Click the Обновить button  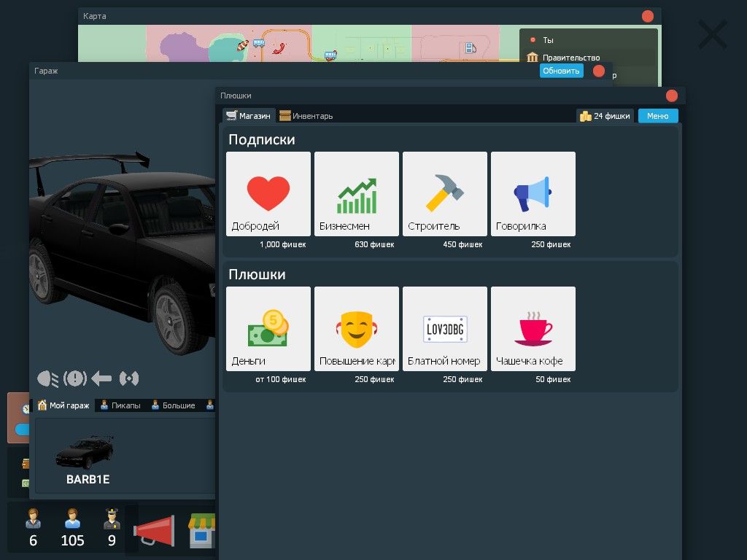pos(561,71)
